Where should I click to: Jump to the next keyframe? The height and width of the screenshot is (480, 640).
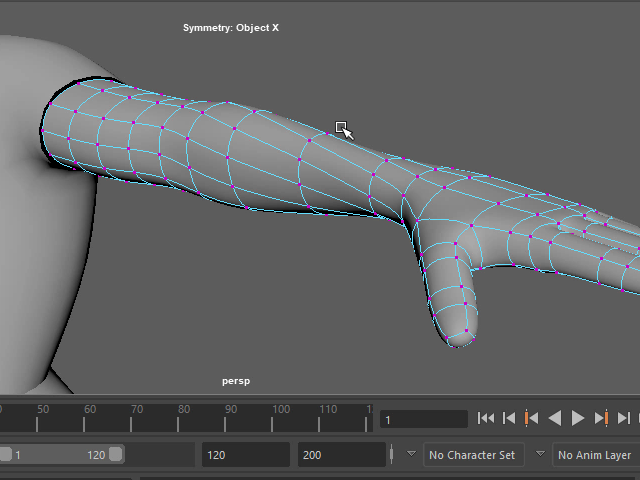click(601, 418)
